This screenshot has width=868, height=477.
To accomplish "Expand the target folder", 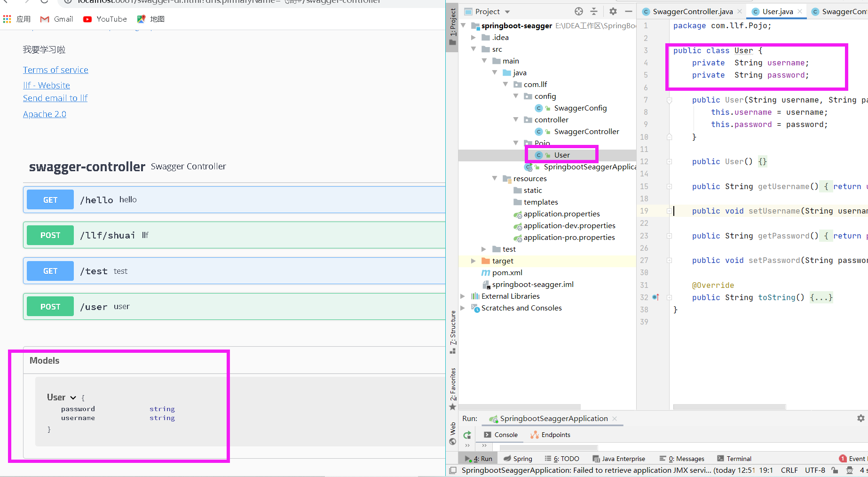I will [x=474, y=261].
